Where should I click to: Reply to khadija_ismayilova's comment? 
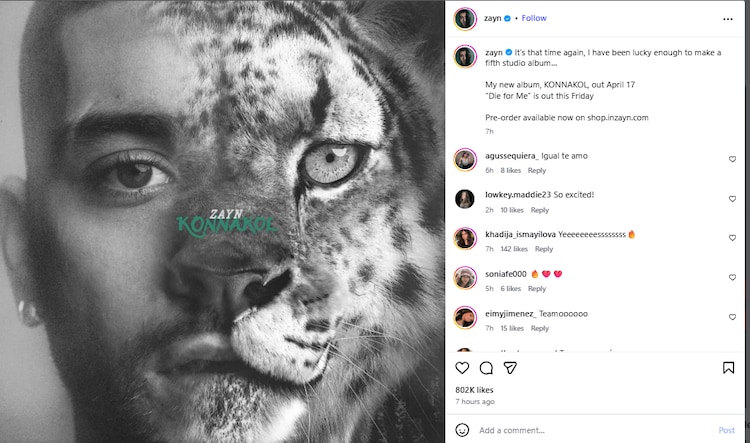543,249
